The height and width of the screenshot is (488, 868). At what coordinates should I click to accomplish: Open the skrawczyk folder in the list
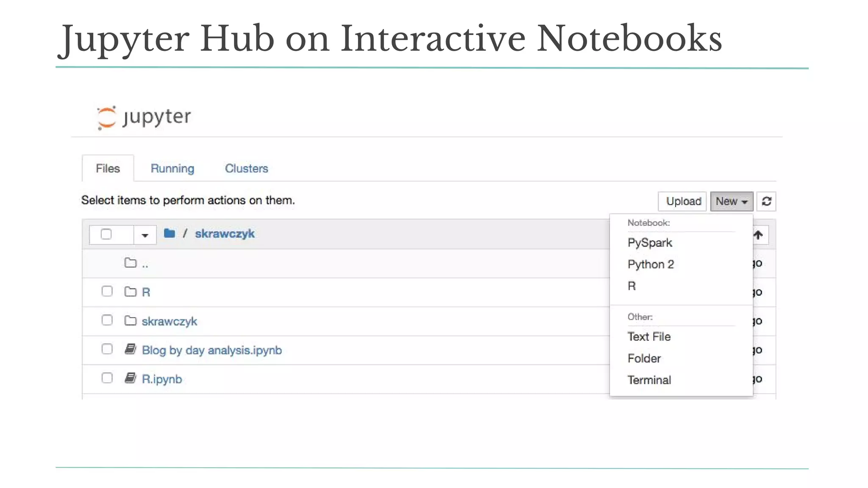pyautogui.click(x=169, y=322)
